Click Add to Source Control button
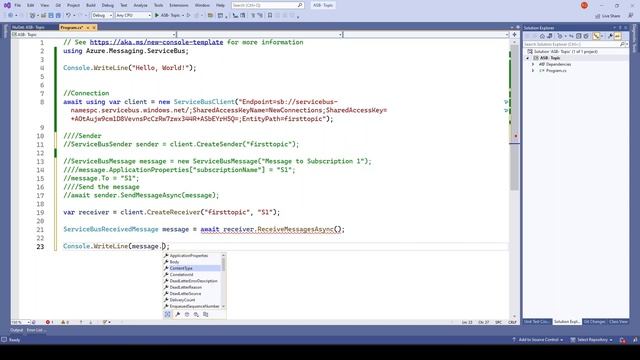Viewport: 640px width, 360px height. tap(538, 340)
